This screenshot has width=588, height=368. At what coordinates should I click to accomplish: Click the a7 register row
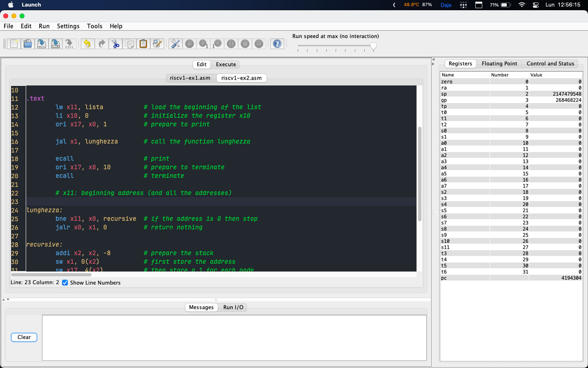click(x=511, y=186)
